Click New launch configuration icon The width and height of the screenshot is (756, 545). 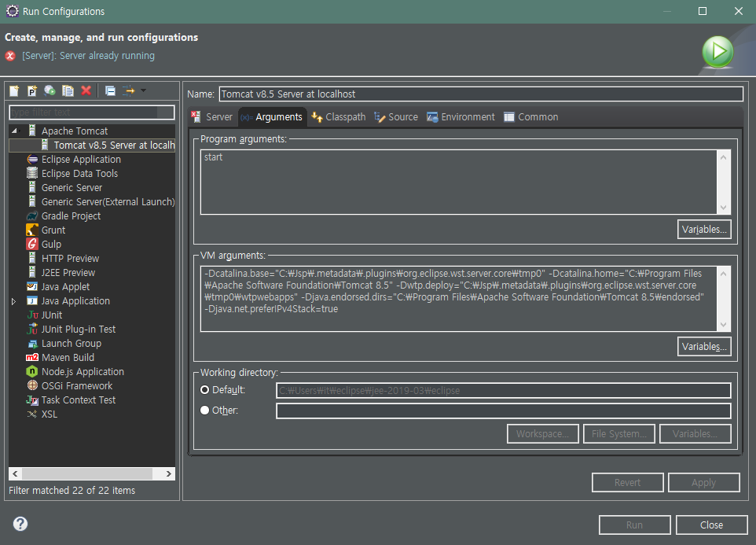pyautogui.click(x=14, y=90)
